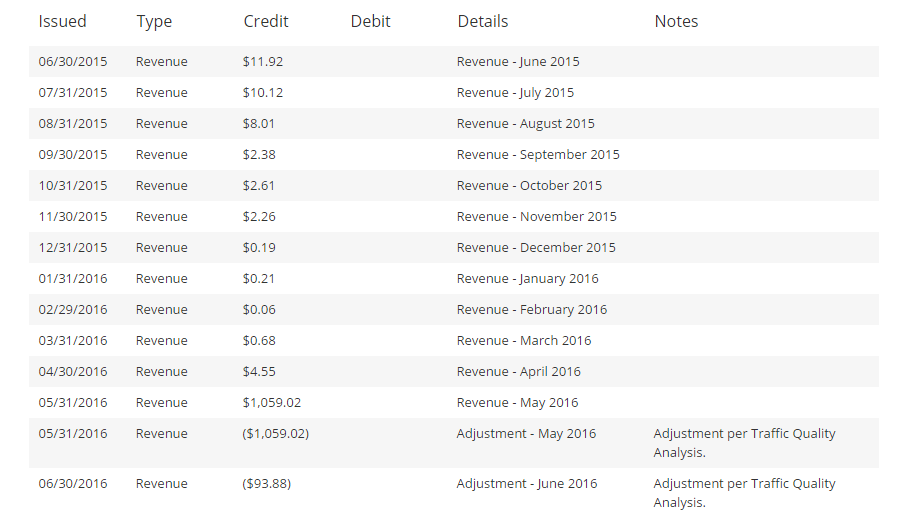Click the 04/30/2016 issued date

[x=72, y=371]
